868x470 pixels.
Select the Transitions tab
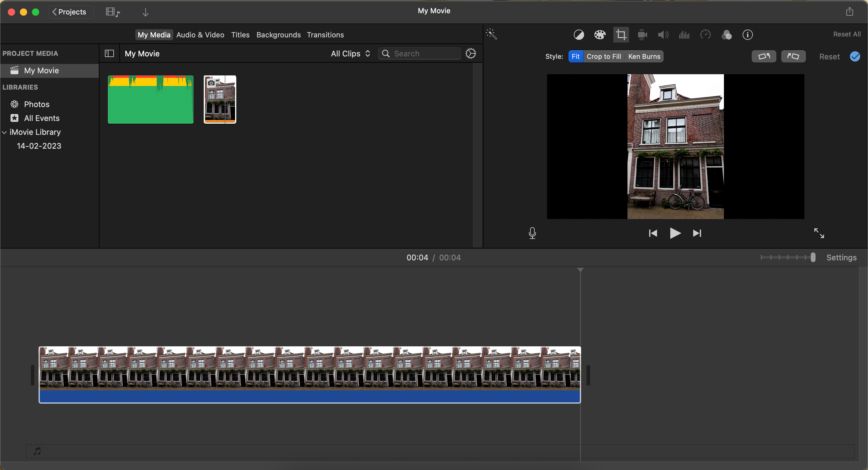click(x=325, y=35)
